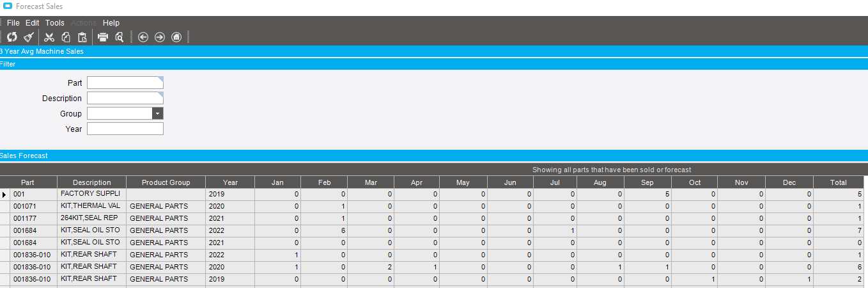The image size is (868, 288).
Task: Go forward with right arrow icon
Action: click(x=160, y=37)
